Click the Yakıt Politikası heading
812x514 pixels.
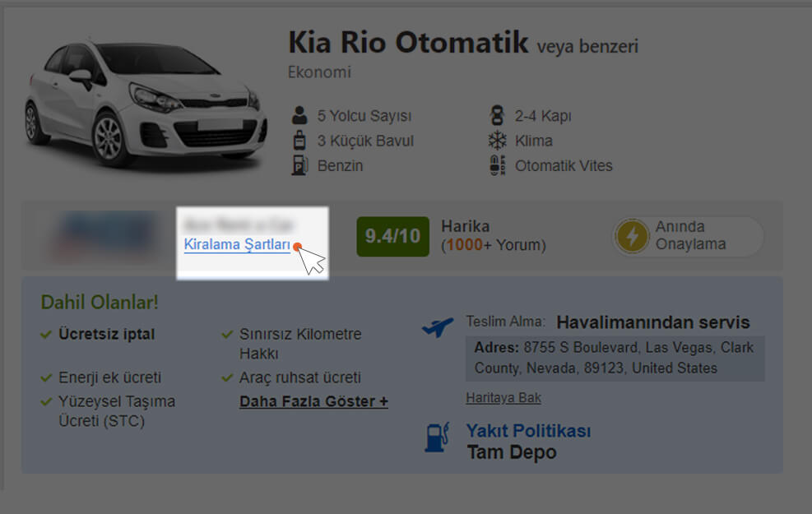point(528,431)
